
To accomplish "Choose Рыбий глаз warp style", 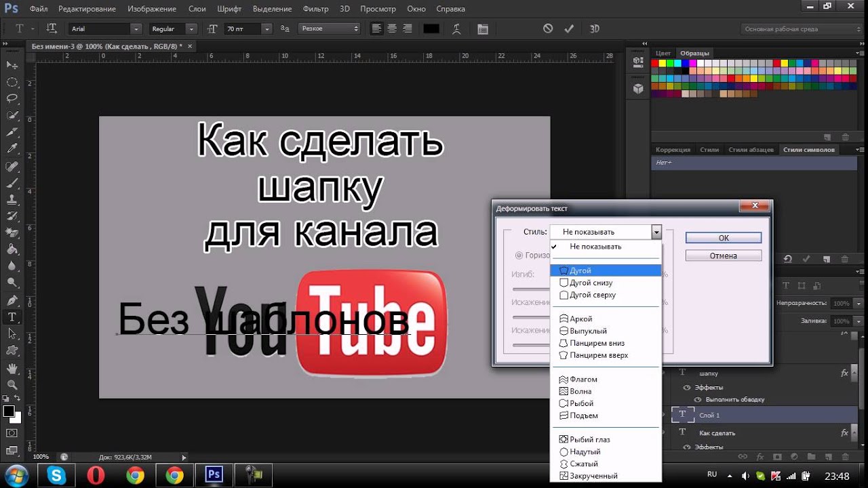I will click(x=606, y=439).
